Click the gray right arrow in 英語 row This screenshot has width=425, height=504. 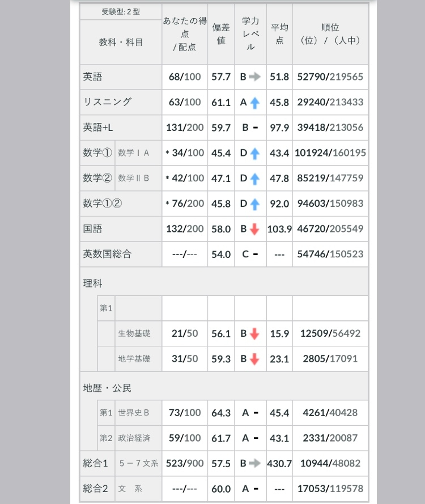point(255,77)
